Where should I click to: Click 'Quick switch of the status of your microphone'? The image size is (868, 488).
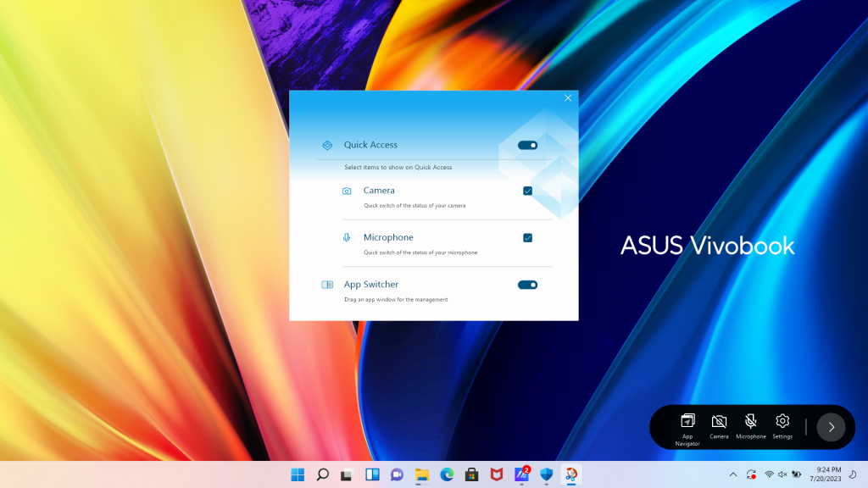tap(420, 252)
